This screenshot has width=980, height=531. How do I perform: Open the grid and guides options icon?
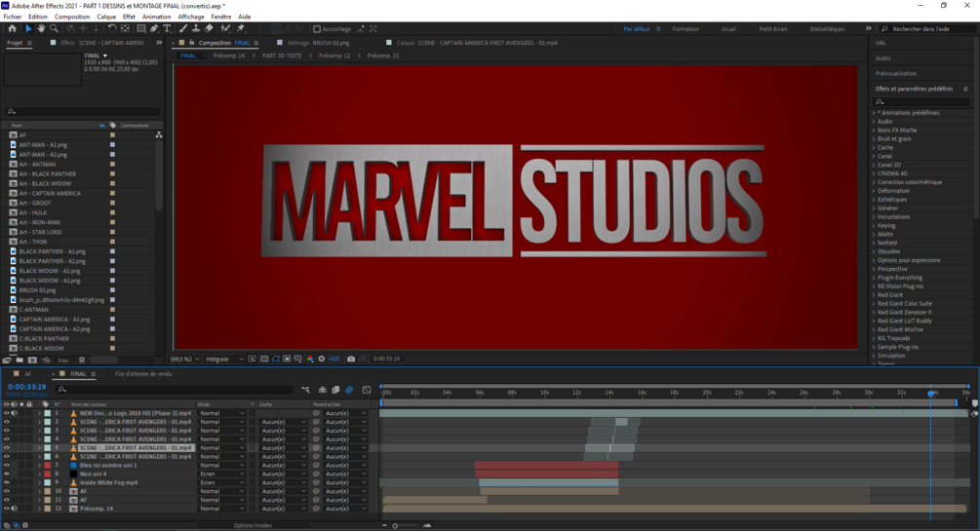click(x=298, y=360)
